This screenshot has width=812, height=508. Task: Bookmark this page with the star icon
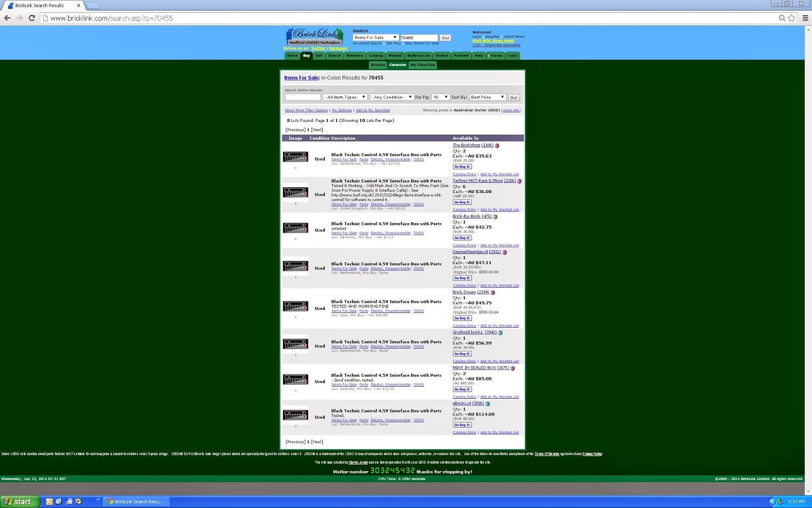[x=792, y=18]
